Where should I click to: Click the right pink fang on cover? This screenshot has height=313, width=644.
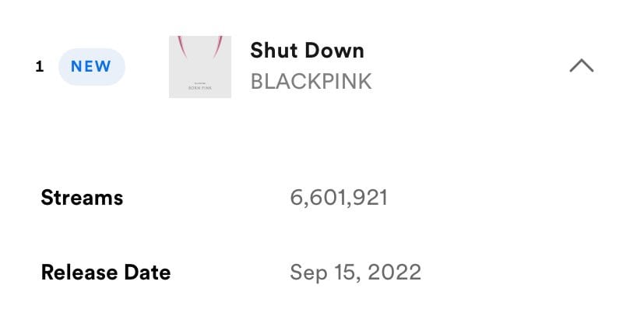[x=217, y=47]
